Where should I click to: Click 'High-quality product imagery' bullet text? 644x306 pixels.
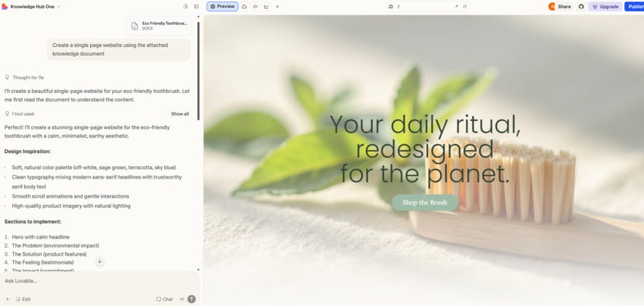pyautogui.click(x=71, y=206)
